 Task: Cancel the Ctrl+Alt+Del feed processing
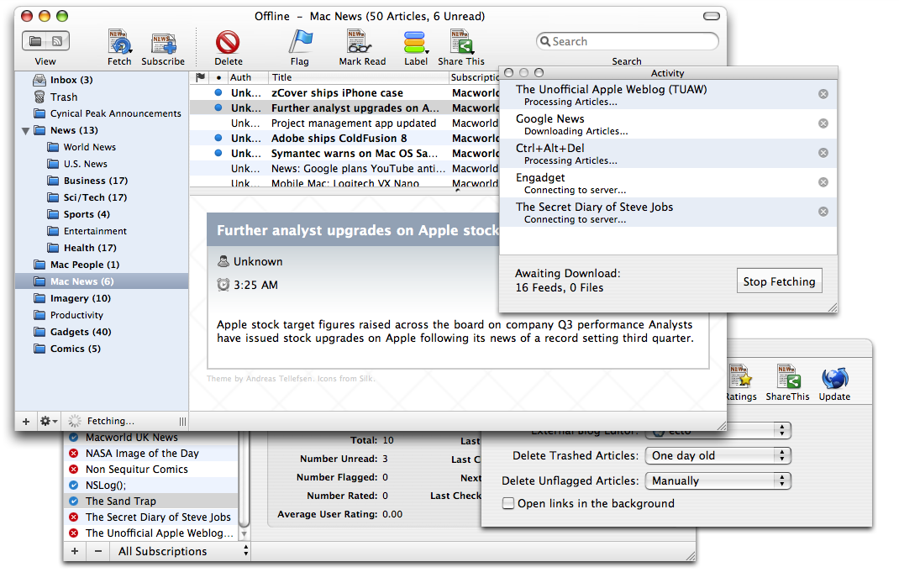pyautogui.click(x=823, y=153)
